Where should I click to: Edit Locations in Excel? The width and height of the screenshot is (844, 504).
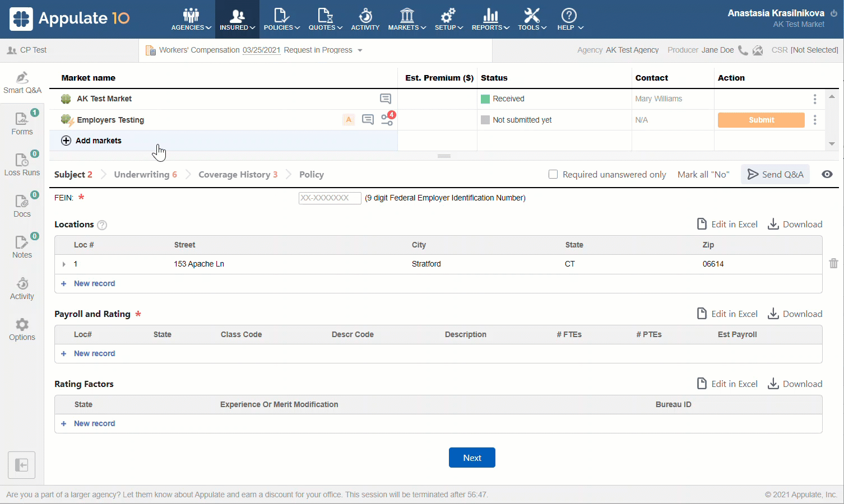point(727,224)
